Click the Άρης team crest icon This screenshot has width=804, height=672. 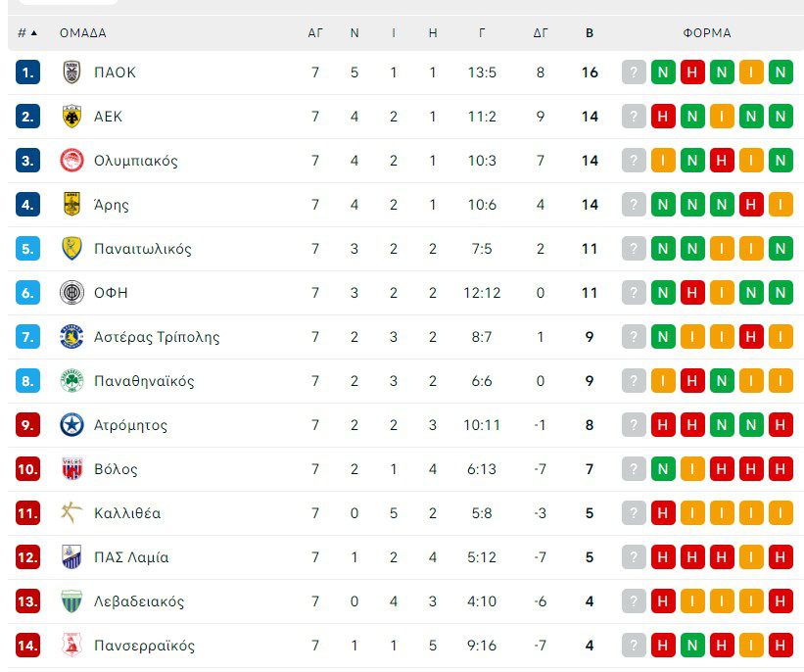pos(71,205)
